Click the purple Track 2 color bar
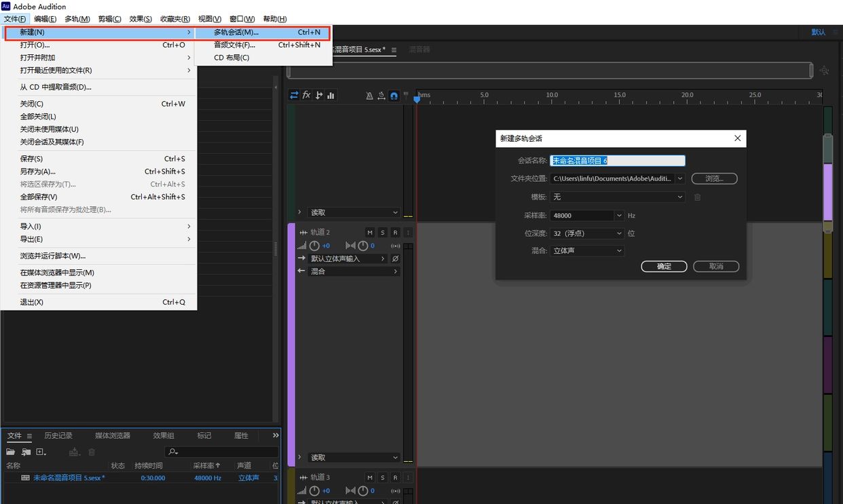The height and width of the screenshot is (504, 843). point(291,345)
